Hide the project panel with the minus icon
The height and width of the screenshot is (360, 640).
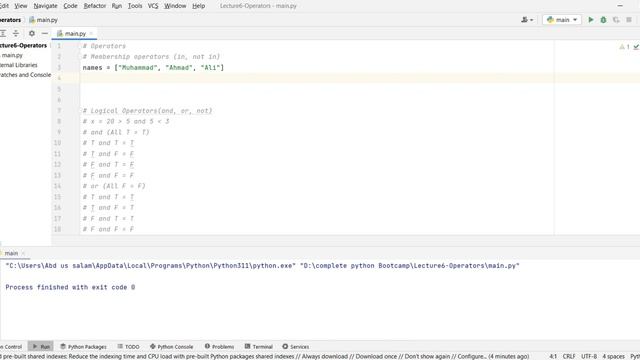pos(44,33)
